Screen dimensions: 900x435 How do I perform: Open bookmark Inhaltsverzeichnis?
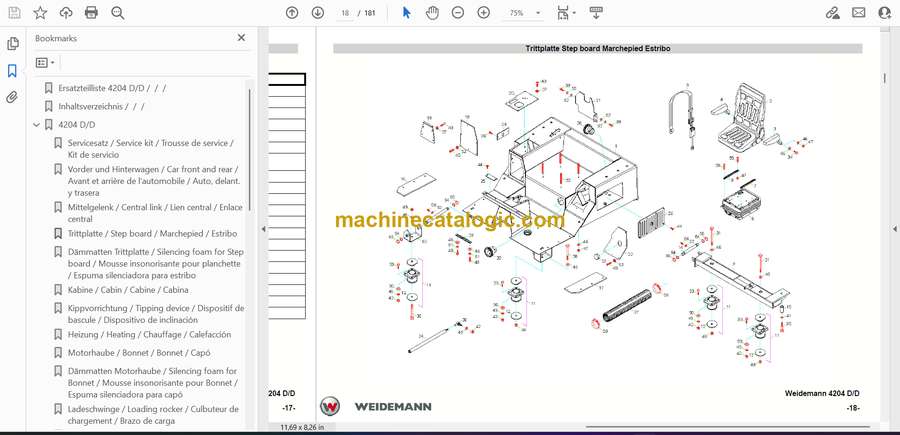pyautogui.click(x=101, y=106)
